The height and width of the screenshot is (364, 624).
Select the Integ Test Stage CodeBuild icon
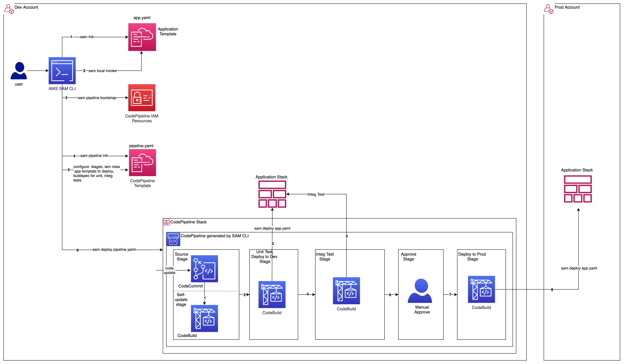(x=346, y=291)
